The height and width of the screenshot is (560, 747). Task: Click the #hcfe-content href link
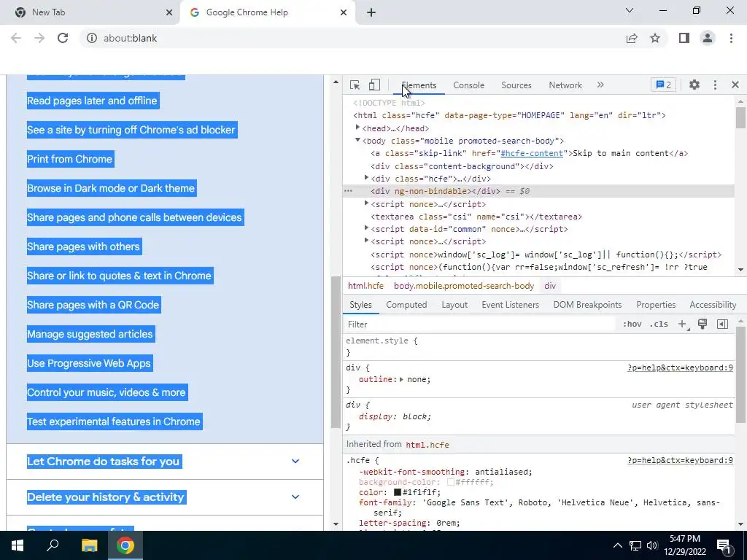click(532, 153)
